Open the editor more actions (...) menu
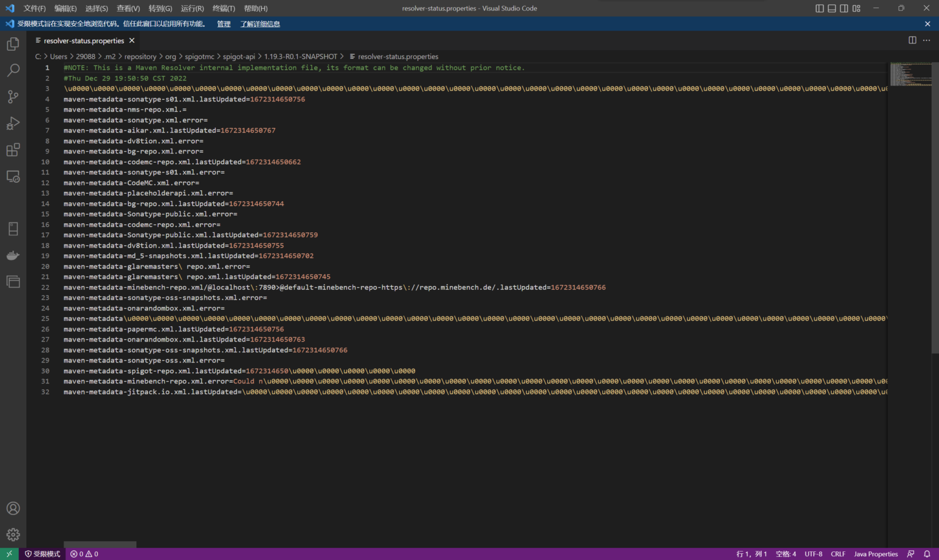Image resolution: width=939 pixels, height=560 pixels. pos(927,40)
